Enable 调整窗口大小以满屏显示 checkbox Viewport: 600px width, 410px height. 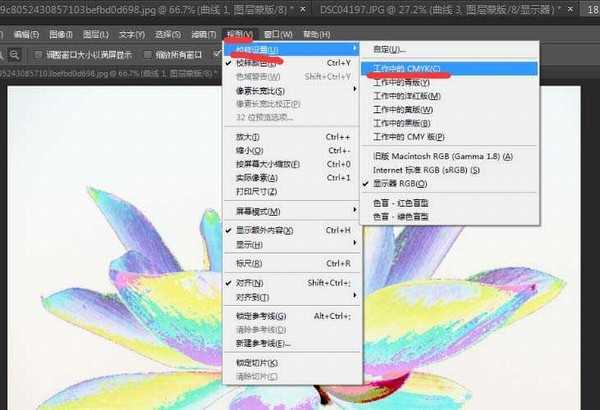pos(39,54)
